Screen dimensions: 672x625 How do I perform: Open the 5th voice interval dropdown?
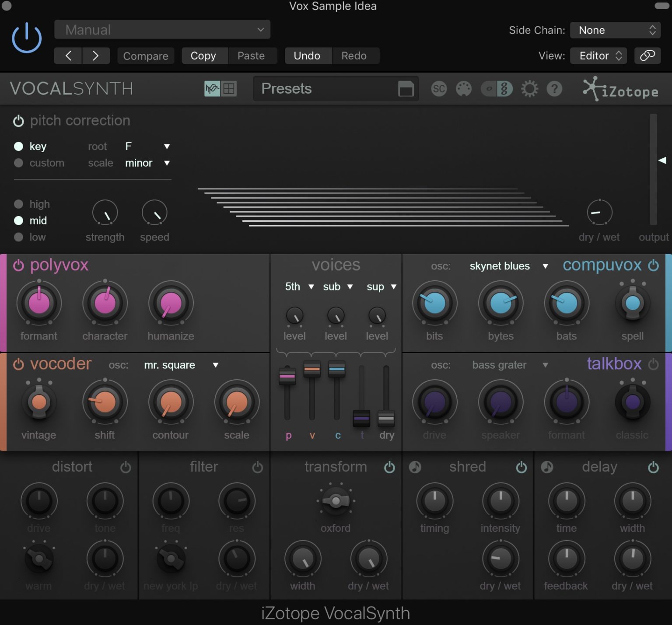[299, 286]
